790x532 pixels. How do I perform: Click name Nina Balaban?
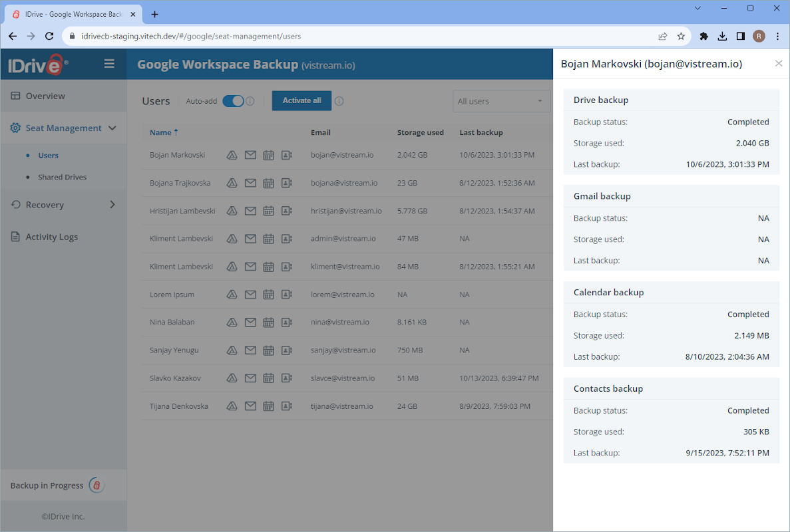tap(172, 322)
